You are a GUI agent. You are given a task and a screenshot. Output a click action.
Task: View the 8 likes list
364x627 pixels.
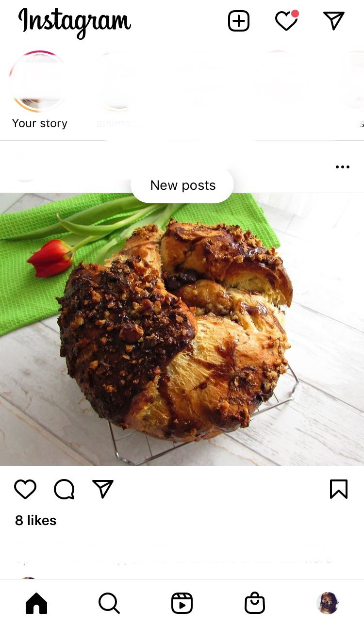tap(36, 521)
